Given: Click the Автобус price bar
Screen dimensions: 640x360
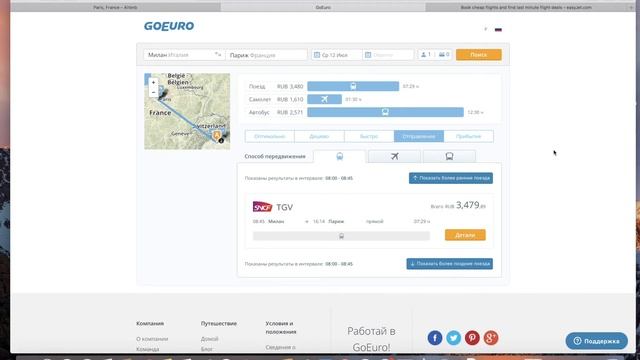Looking at the screenshot, I should 385,112.
